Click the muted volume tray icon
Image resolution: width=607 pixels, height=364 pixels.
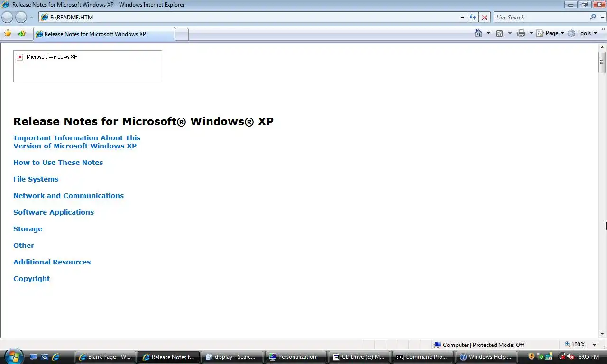pos(570,356)
